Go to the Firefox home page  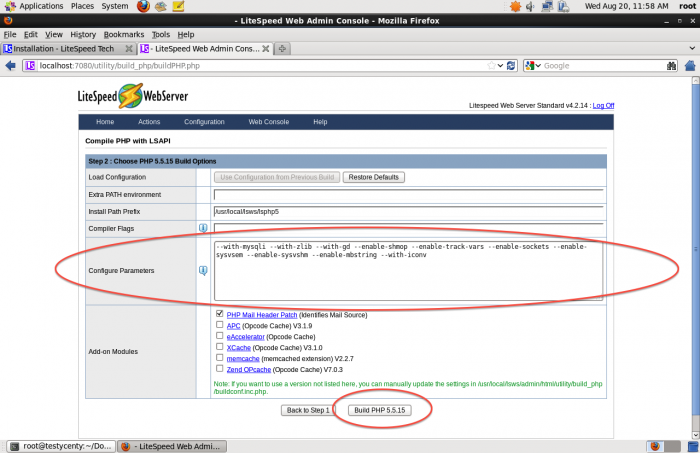[690, 66]
